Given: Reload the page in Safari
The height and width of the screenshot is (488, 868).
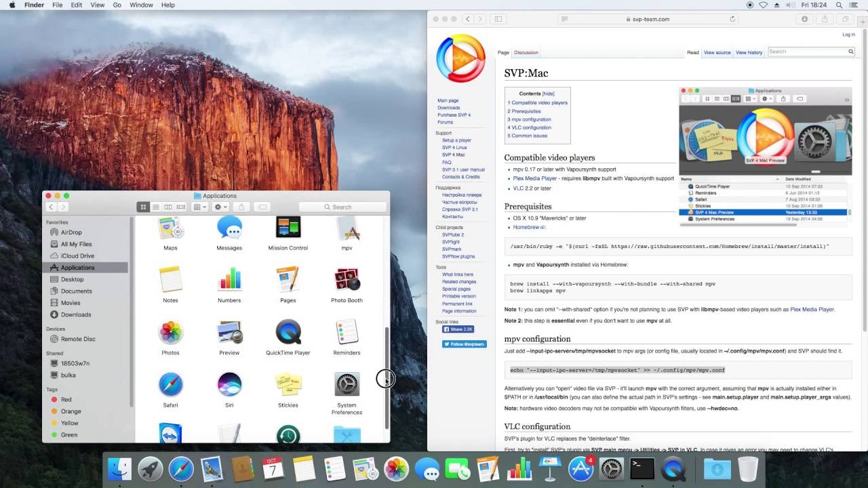Looking at the screenshot, I should (x=732, y=19).
